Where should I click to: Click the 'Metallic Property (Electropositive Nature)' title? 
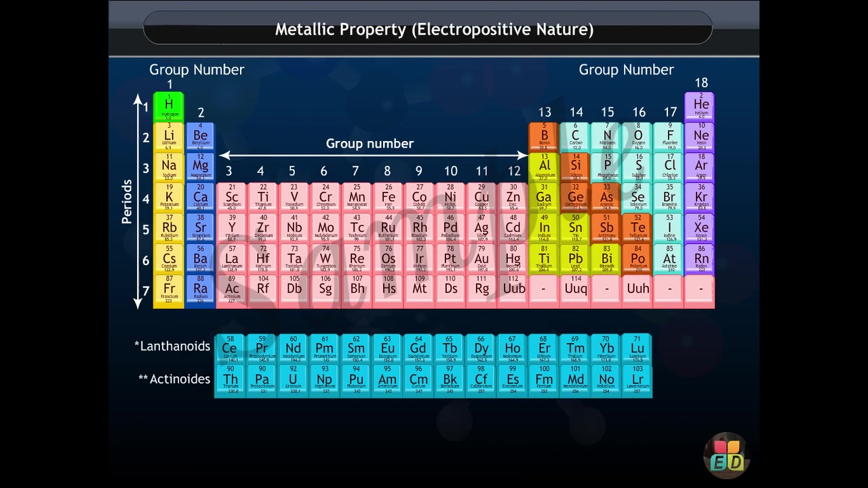click(434, 30)
